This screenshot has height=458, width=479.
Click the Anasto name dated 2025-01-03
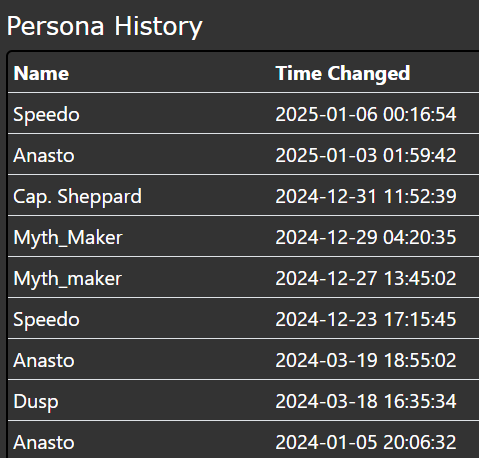[44, 156]
